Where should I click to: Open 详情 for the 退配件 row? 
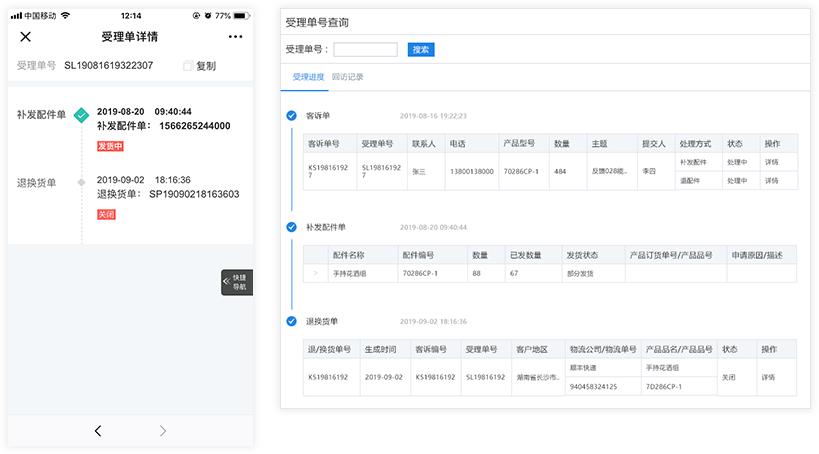click(x=772, y=180)
